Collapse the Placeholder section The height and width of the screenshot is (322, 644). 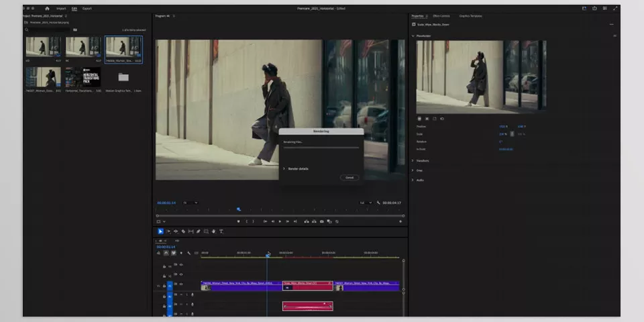click(x=413, y=36)
